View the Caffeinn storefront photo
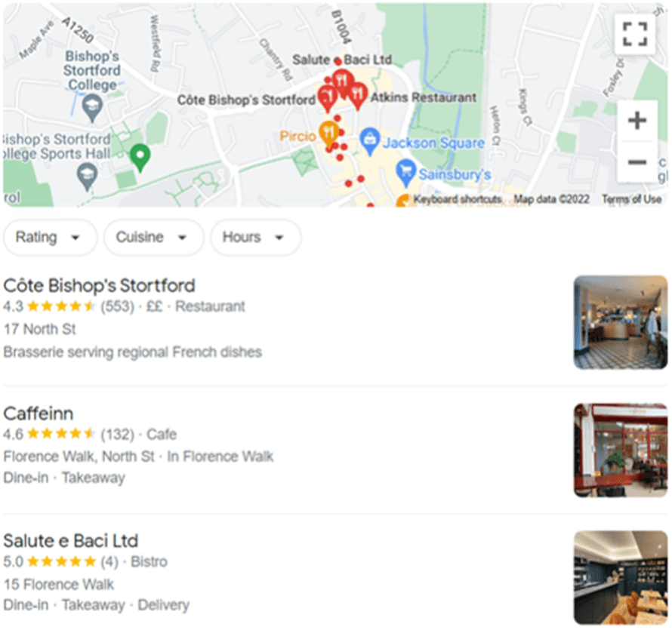Image resolution: width=672 pixels, height=630 pixels. 621,450
